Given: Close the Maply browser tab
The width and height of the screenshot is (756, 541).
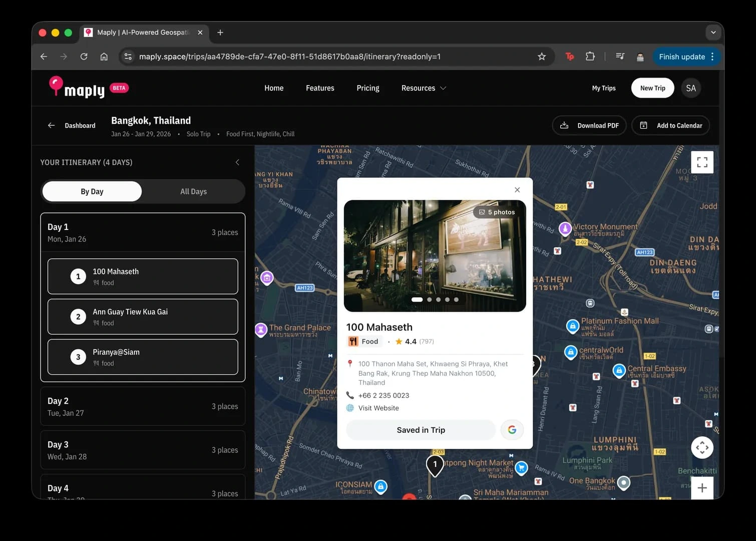Looking at the screenshot, I should tap(200, 33).
